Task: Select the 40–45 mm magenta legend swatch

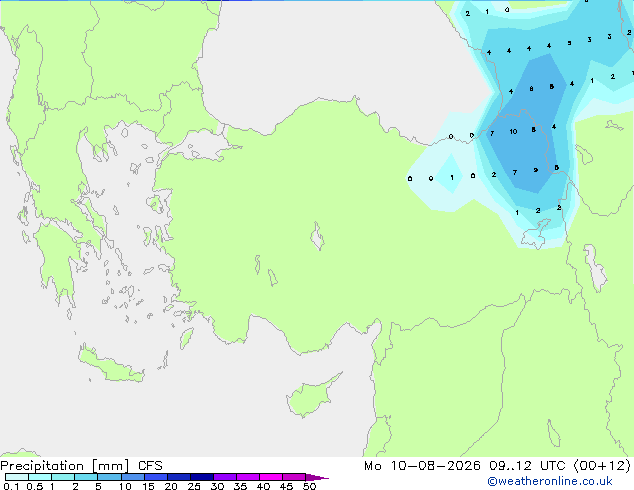Action: [x=271, y=477]
